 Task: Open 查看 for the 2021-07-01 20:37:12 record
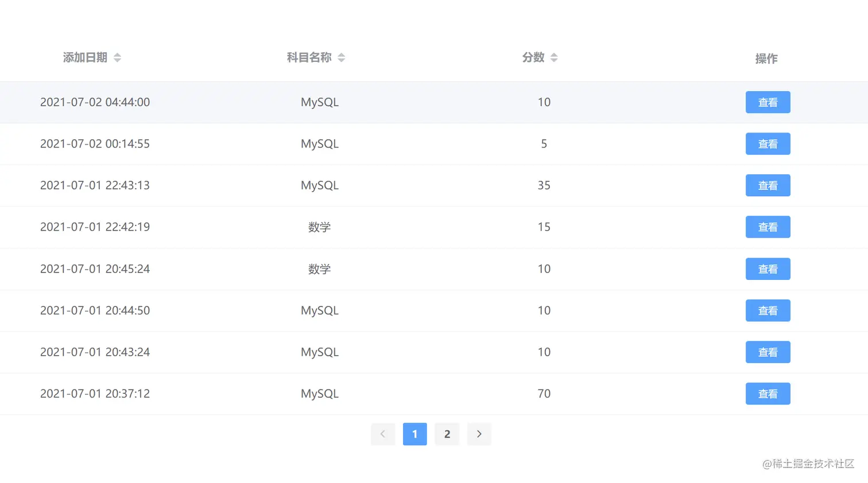pos(768,394)
